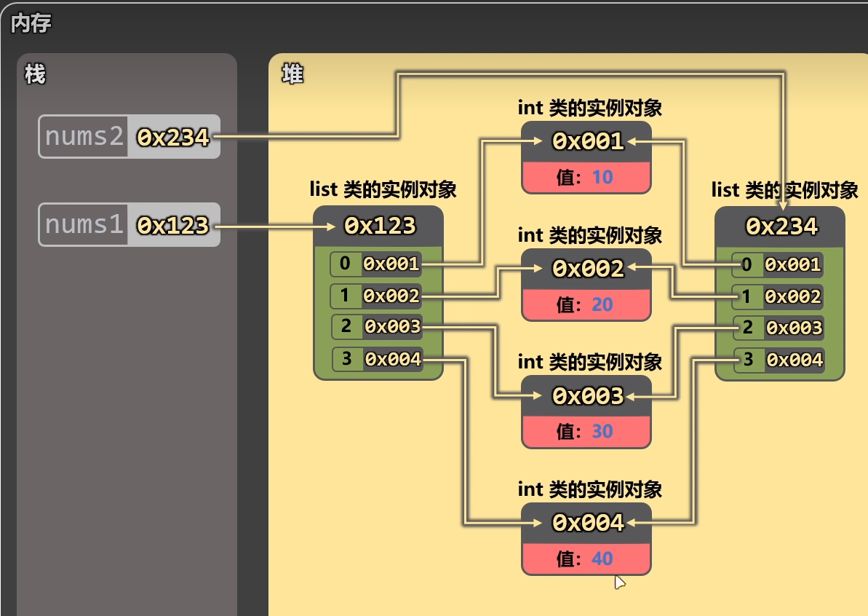
Task: Select address 0x004 in list 0x234
Action: tap(795, 360)
